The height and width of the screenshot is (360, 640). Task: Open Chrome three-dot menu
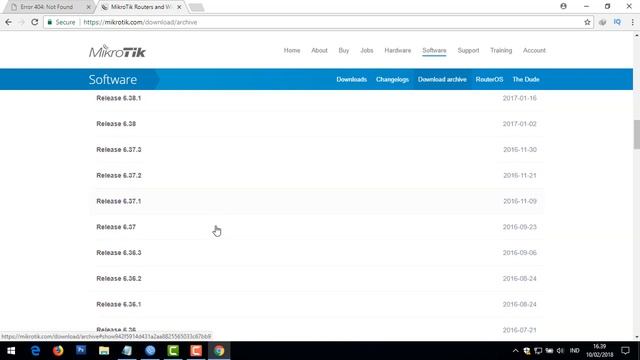click(x=632, y=22)
